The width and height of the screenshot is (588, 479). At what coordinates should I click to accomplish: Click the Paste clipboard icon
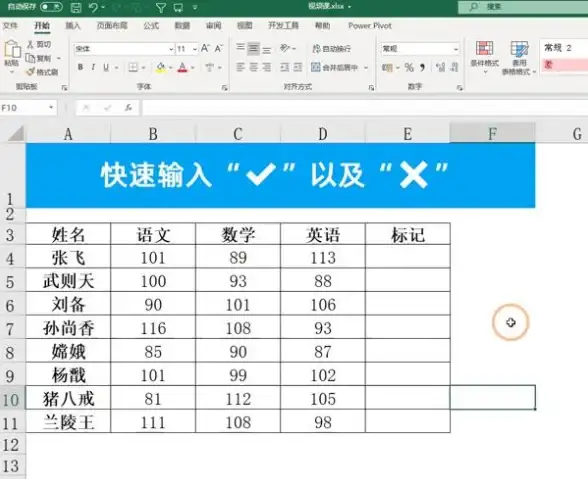pyautogui.click(x=12, y=49)
